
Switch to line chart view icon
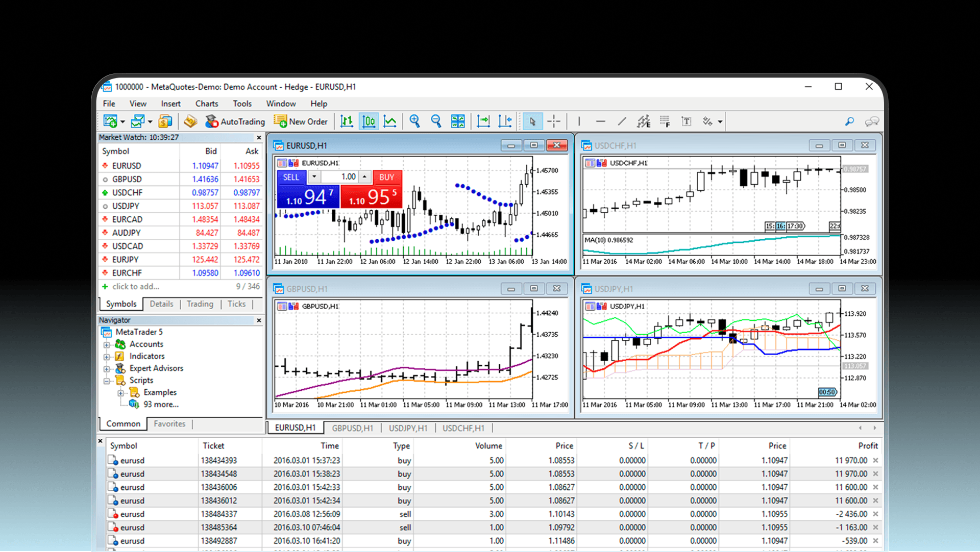[390, 121]
